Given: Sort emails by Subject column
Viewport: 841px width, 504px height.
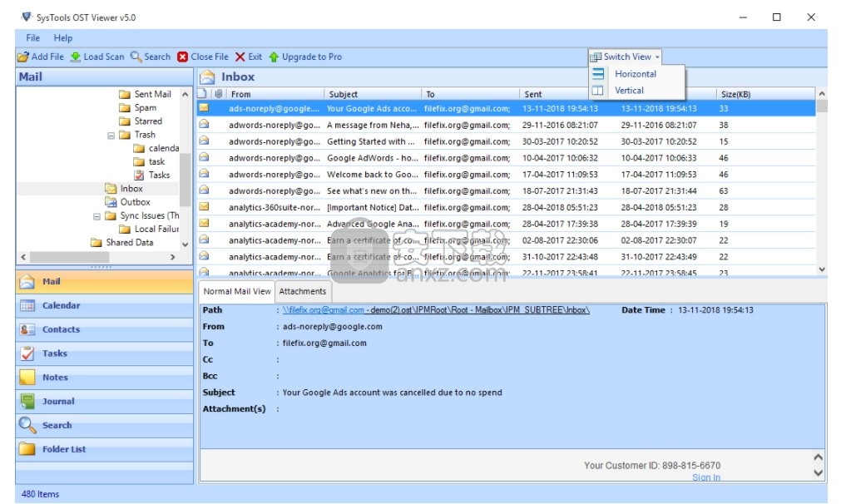Looking at the screenshot, I should [373, 94].
